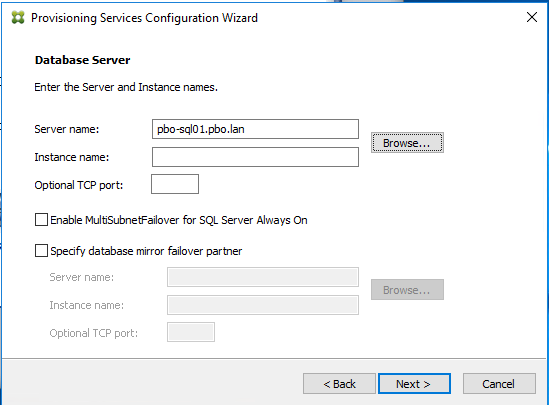Click the Provisioning Services icon in title bar

tap(18, 18)
